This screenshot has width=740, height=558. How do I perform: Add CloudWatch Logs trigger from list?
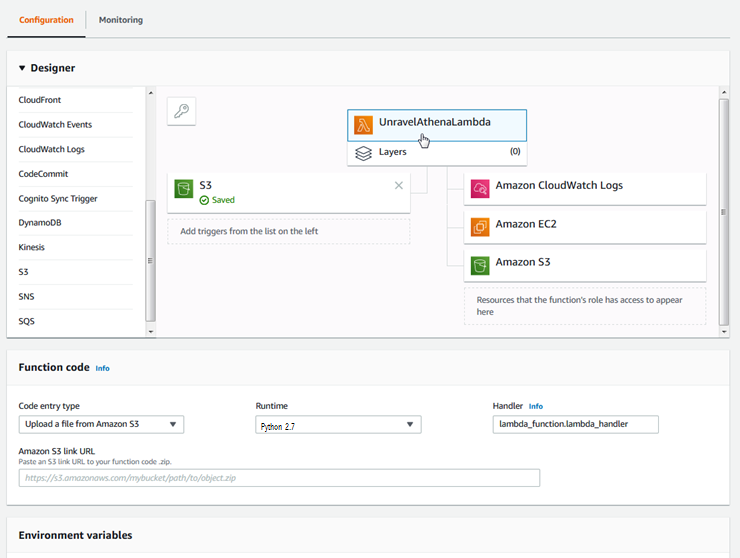tap(51, 149)
